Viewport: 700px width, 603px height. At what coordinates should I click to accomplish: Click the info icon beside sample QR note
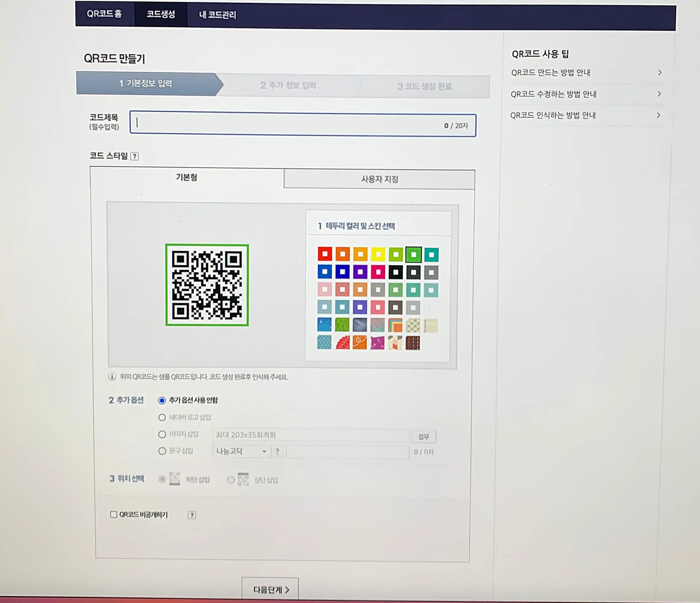112,376
